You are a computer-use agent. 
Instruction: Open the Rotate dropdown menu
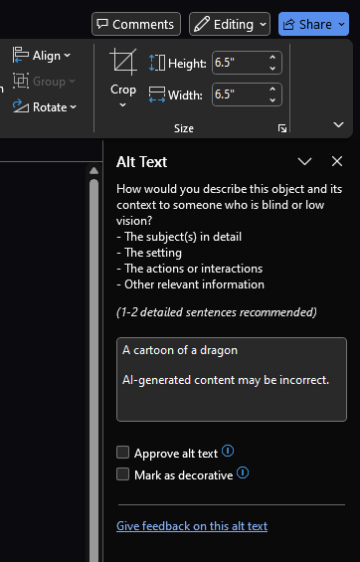(45, 107)
